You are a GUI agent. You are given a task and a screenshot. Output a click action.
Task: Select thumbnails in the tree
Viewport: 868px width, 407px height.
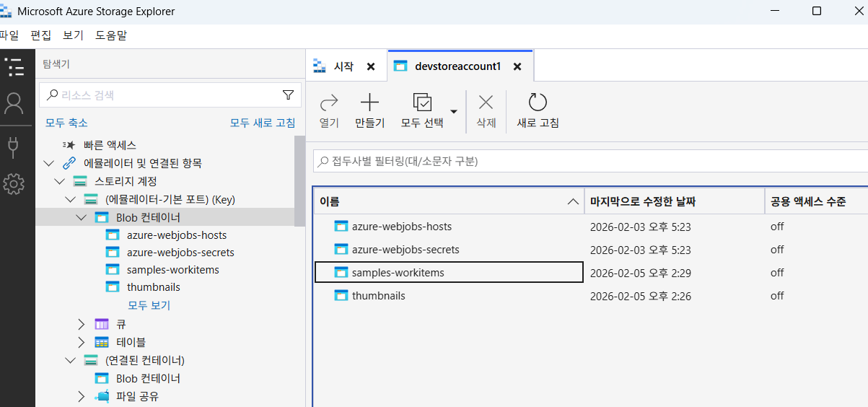154,287
